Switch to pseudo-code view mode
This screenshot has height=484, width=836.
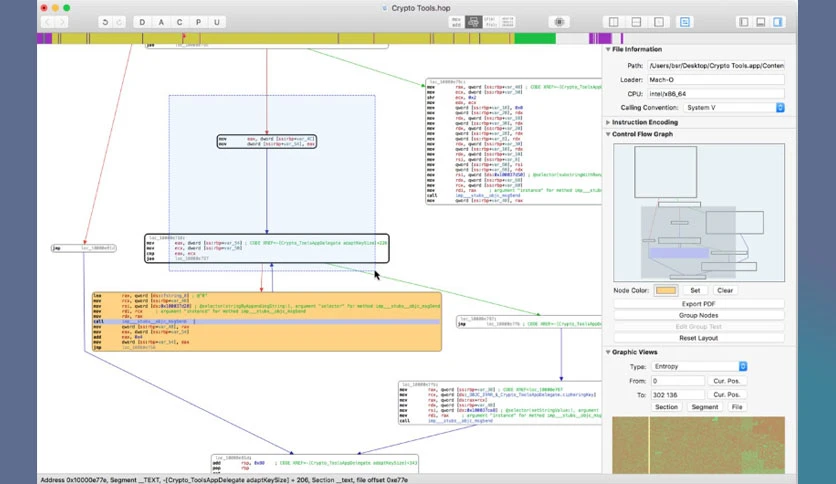[491, 22]
